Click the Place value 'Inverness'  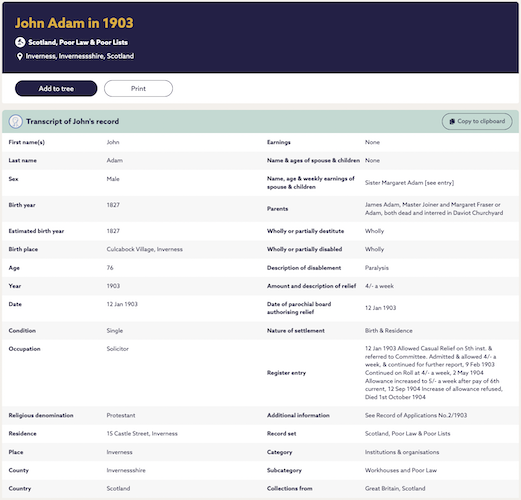[119, 452]
